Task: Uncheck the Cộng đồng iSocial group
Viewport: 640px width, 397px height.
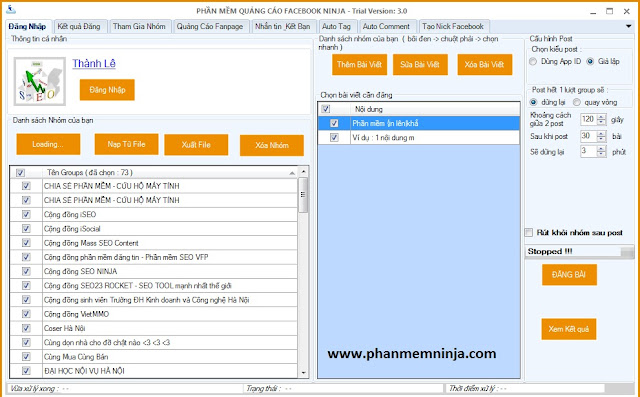Action: 26,228
